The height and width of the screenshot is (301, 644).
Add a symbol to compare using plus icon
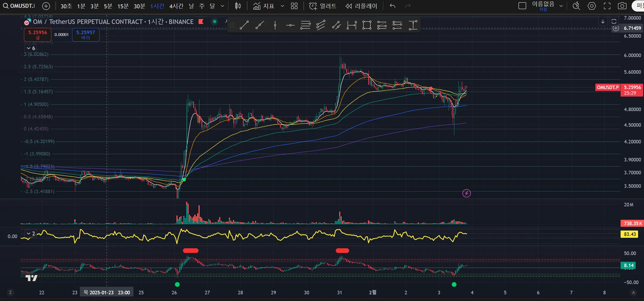tap(46, 6)
